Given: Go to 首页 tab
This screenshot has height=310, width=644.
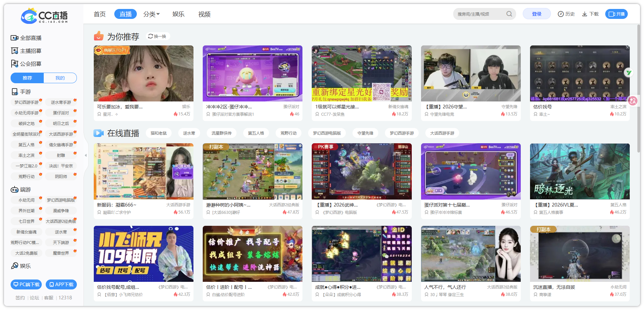Looking at the screenshot, I should coord(100,14).
